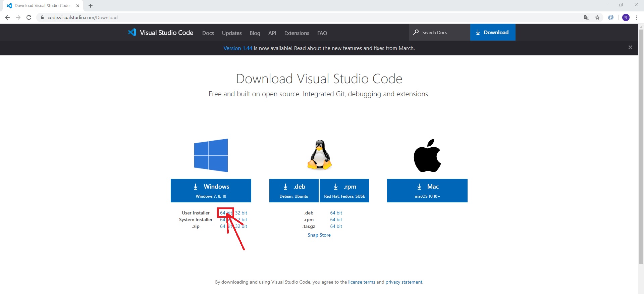Click the User Installer label

click(196, 213)
